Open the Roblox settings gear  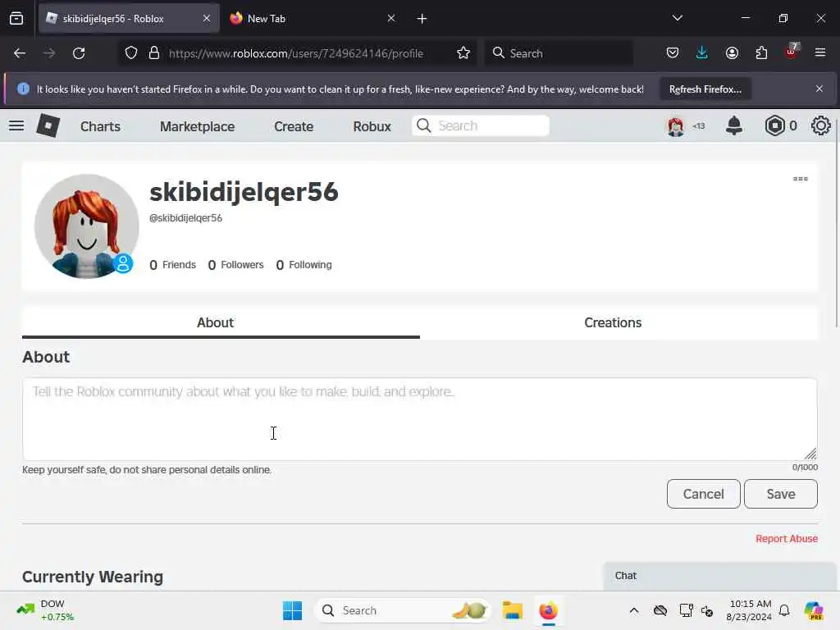(x=820, y=126)
